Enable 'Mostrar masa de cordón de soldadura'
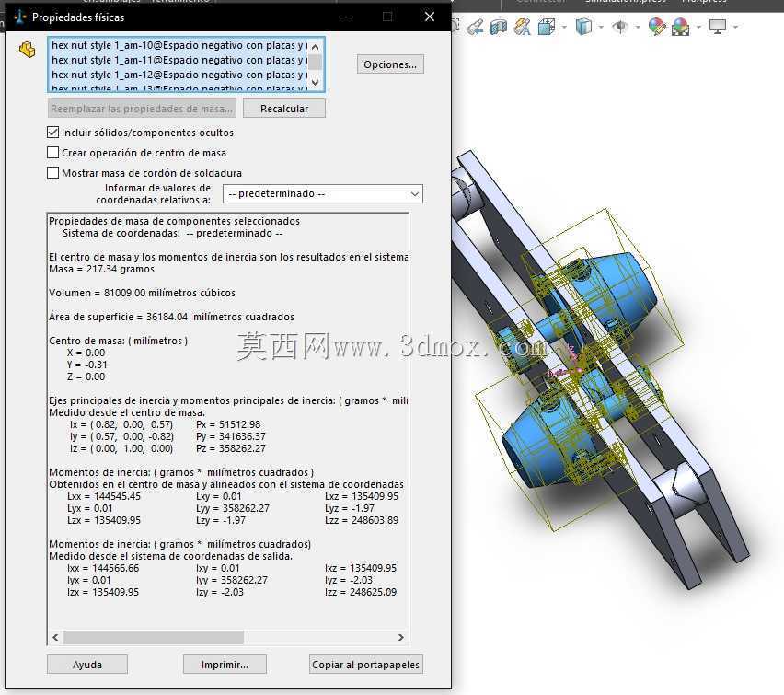 point(52,173)
